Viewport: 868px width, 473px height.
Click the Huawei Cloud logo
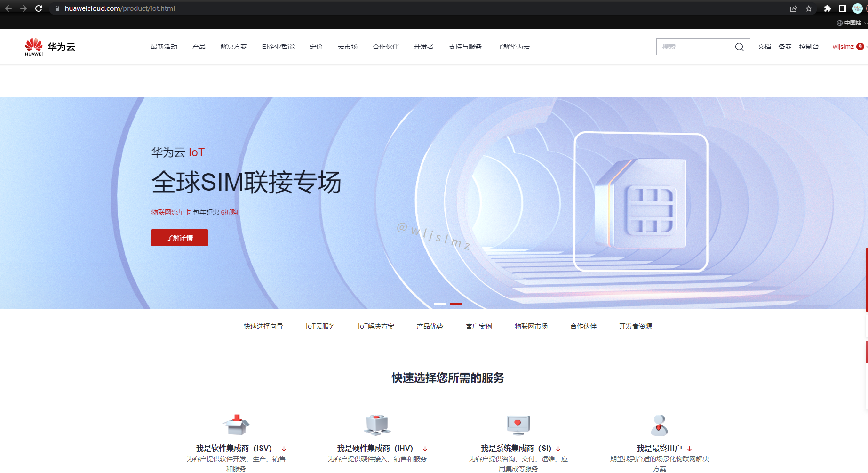point(50,47)
